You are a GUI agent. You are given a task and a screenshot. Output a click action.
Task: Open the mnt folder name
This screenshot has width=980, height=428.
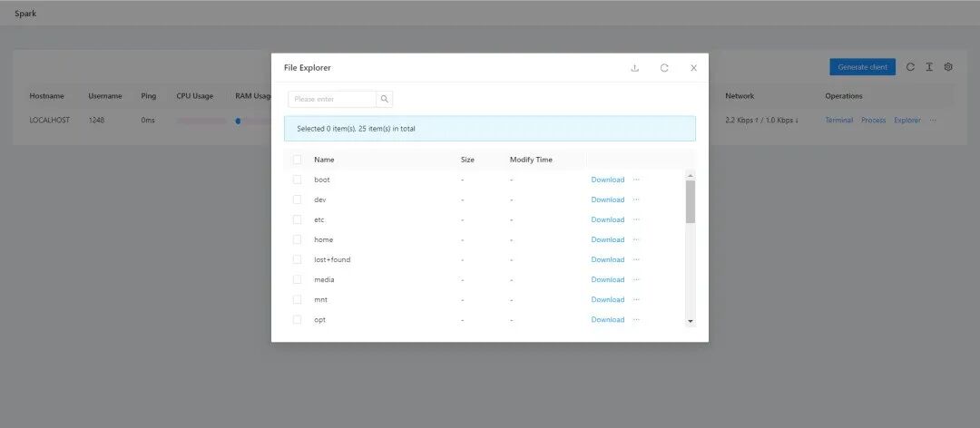point(320,299)
